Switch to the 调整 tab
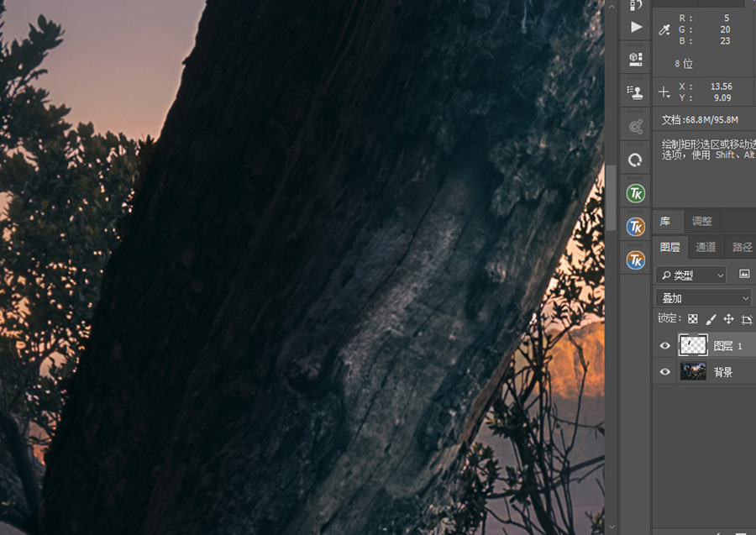The height and width of the screenshot is (535, 756). [x=702, y=221]
